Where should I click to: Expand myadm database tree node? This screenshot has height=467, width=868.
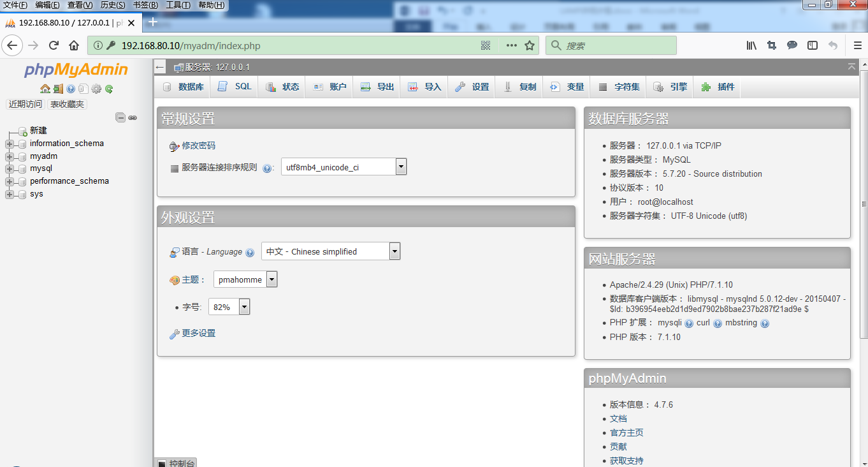tap(10, 156)
